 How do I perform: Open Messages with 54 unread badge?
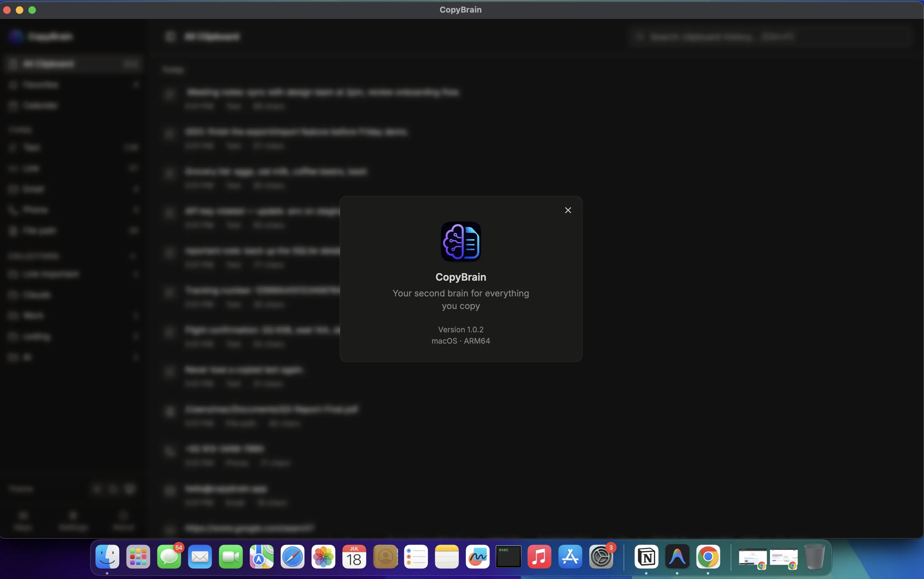(x=169, y=557)
